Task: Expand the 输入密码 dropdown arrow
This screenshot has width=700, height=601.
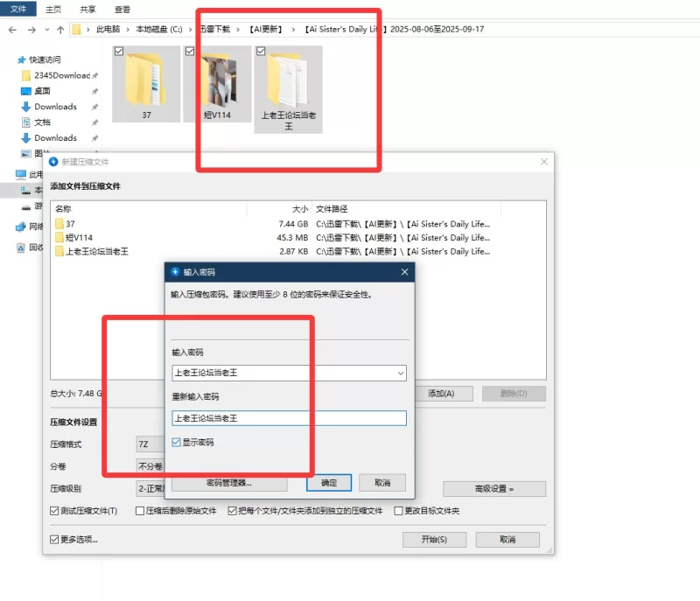Action: point(401,374)
